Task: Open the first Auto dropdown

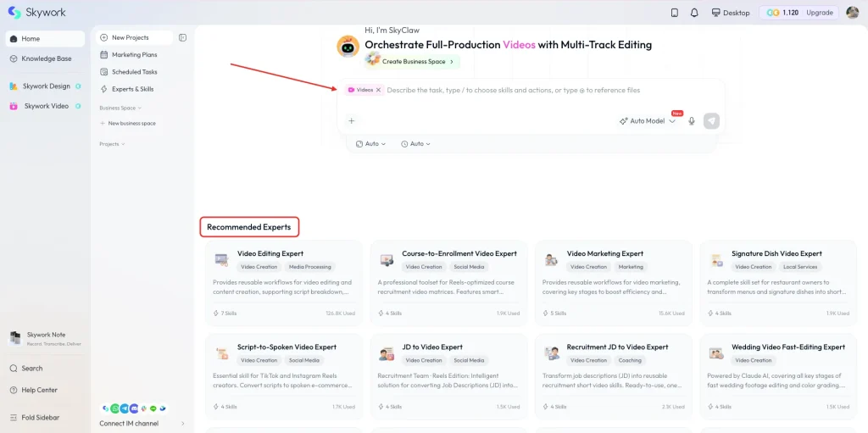Action: [x=371, y=144]
